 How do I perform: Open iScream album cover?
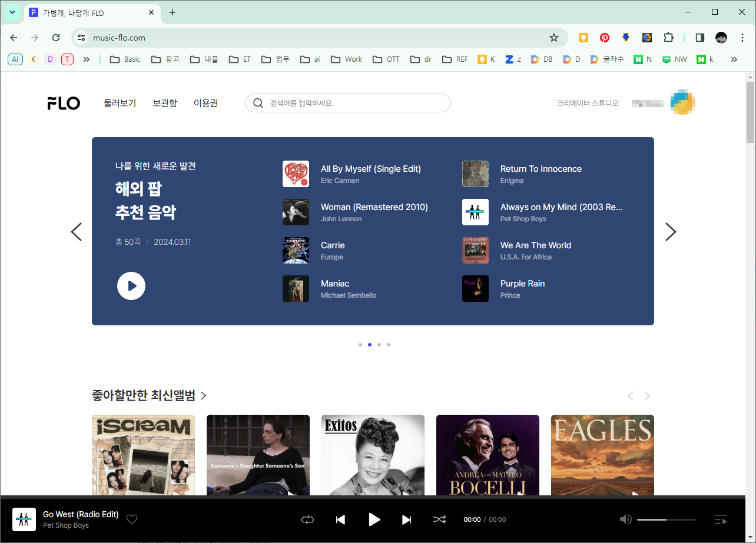pos(143,455)
